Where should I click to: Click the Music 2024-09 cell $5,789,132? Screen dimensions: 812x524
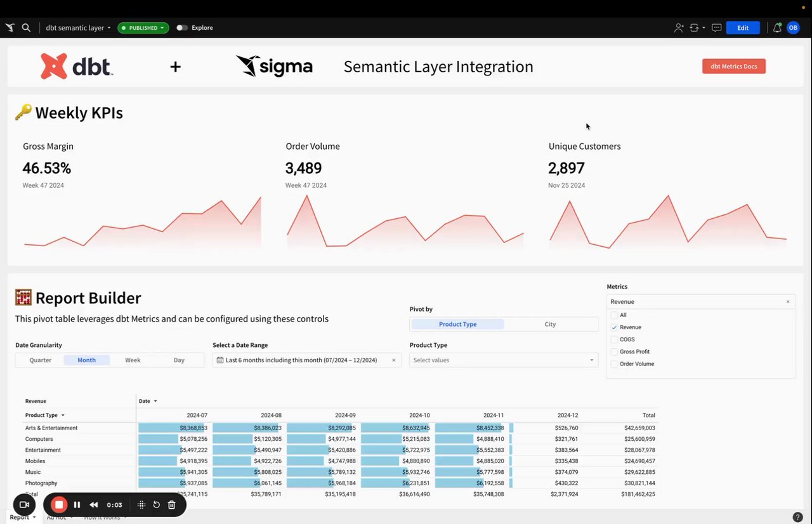pos(342,473)
